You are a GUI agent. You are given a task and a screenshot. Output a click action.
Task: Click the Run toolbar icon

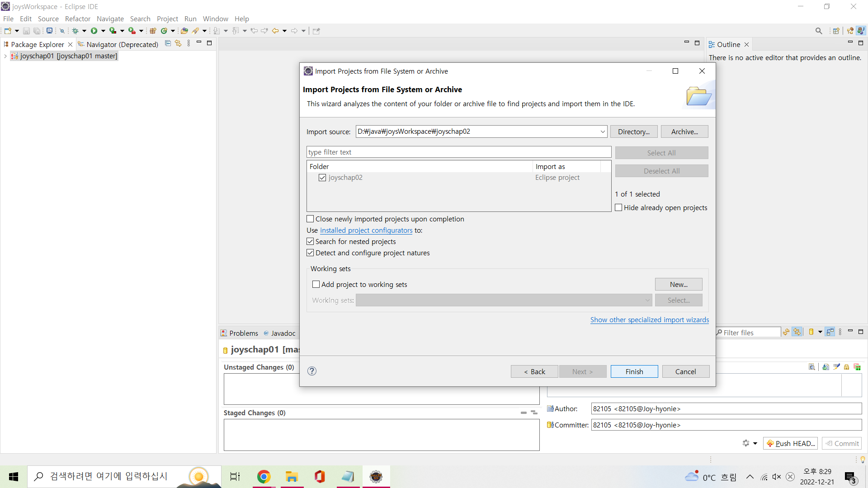94,31
